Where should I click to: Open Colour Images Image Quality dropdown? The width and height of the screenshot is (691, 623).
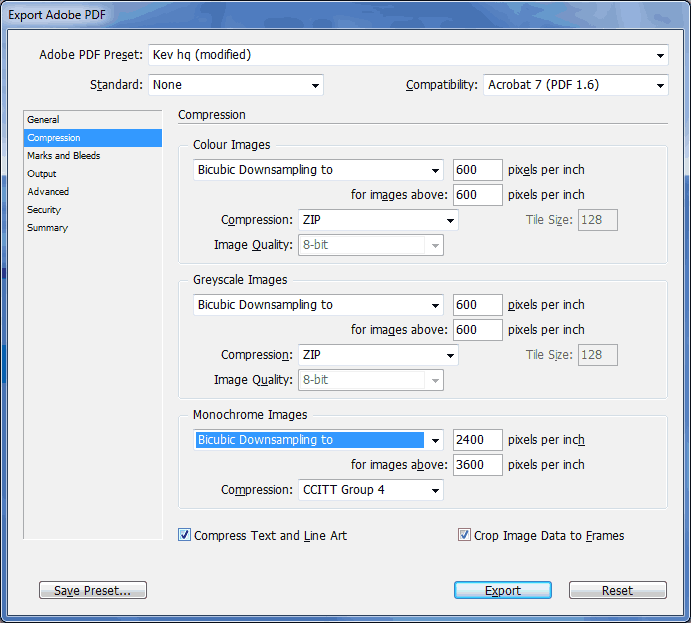(x=371, y=245)
